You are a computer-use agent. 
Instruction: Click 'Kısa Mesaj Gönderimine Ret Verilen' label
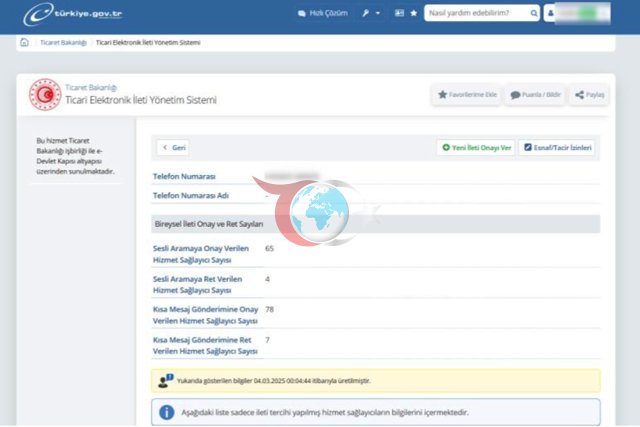click(205, 345)
